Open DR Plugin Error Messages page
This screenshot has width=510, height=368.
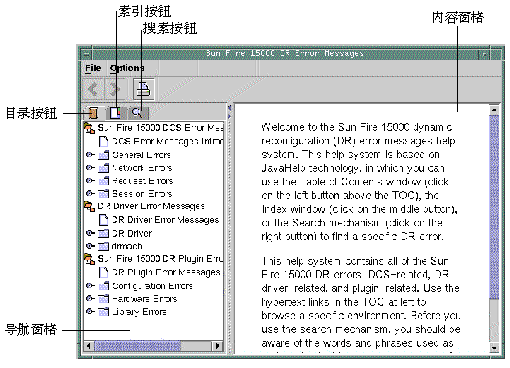tap(166, 272)
